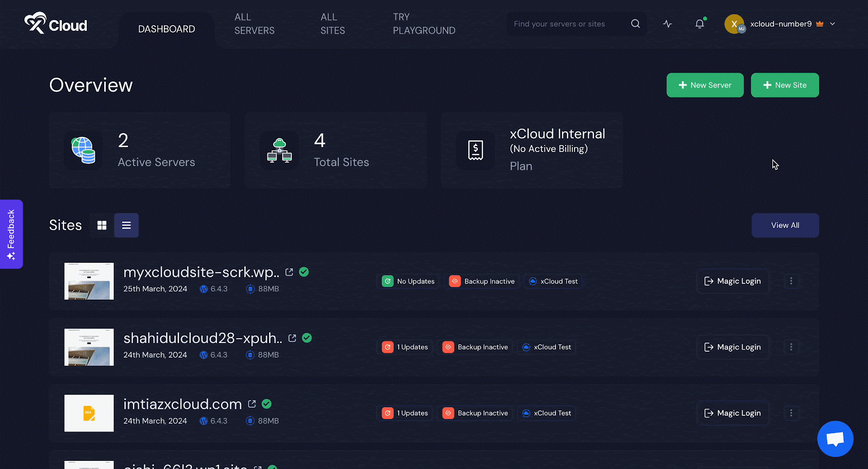Open the shahidulcloud28-xpuh site thumbnail
The width and height of the screenshot is (868, 469).
(x=89, y=347)
